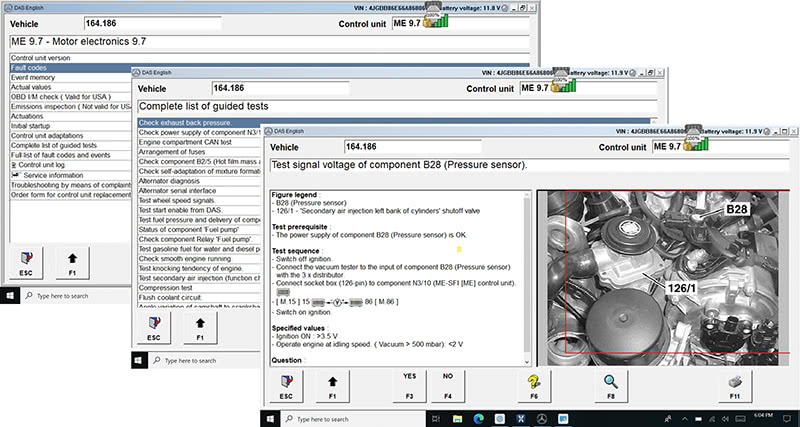Select 'Actual values' in back window
This screenshot has width=800, height=427.
pos(70,87)
